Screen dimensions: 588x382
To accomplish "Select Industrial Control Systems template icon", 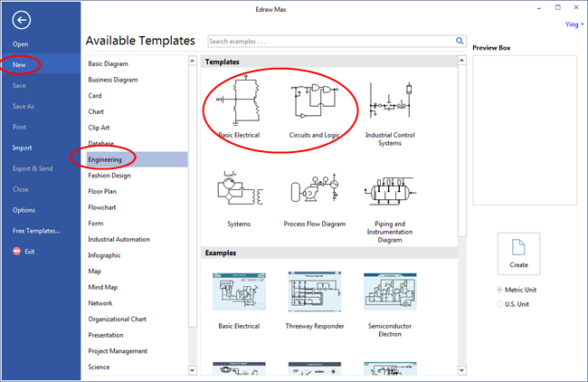I will 389,102.
